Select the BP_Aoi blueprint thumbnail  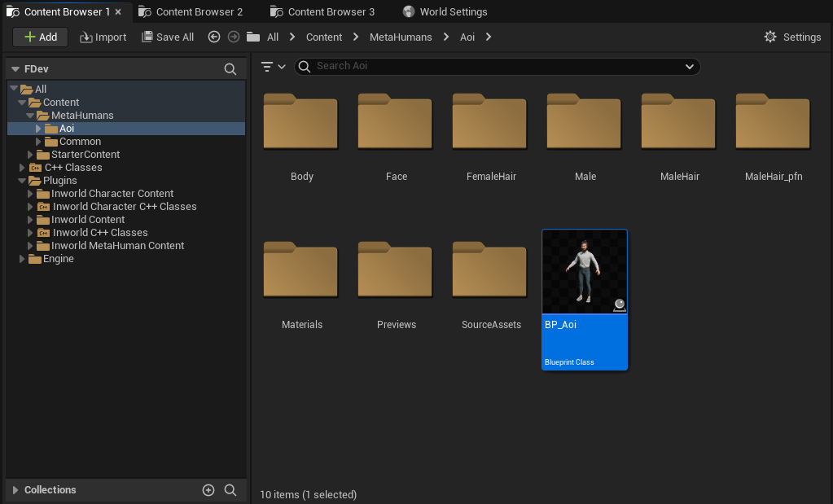click(585, 272)
